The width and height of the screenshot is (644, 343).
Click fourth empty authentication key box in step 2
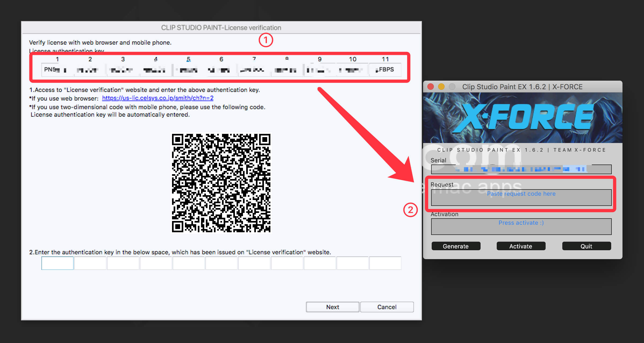click(x=156, y=263)
